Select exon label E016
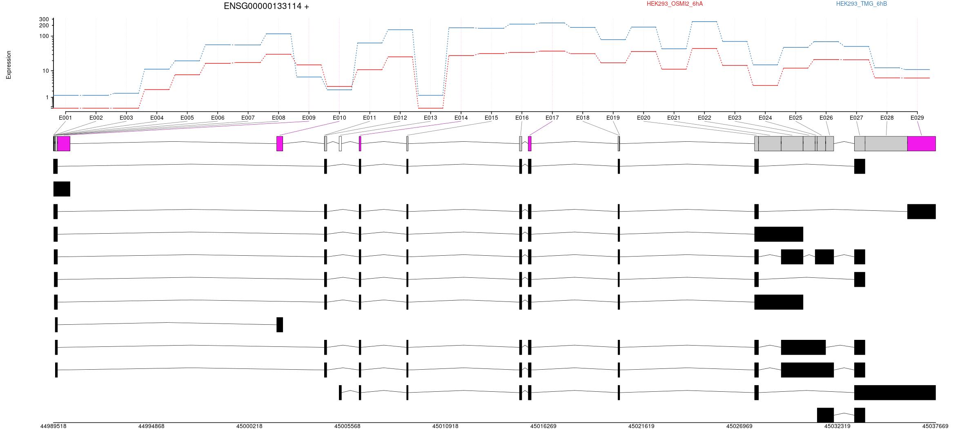Viewport: 980px width, 433px height. tap(522, 118)
